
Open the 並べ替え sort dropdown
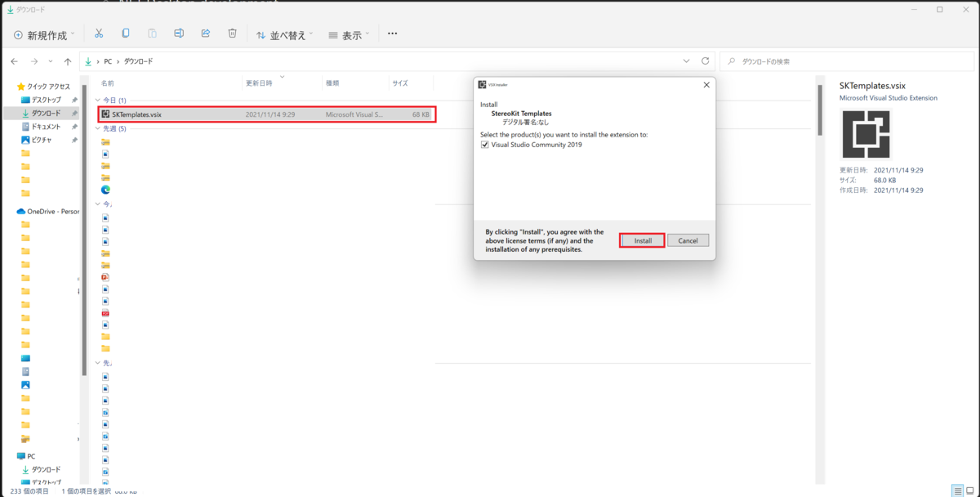click(283, 34)
